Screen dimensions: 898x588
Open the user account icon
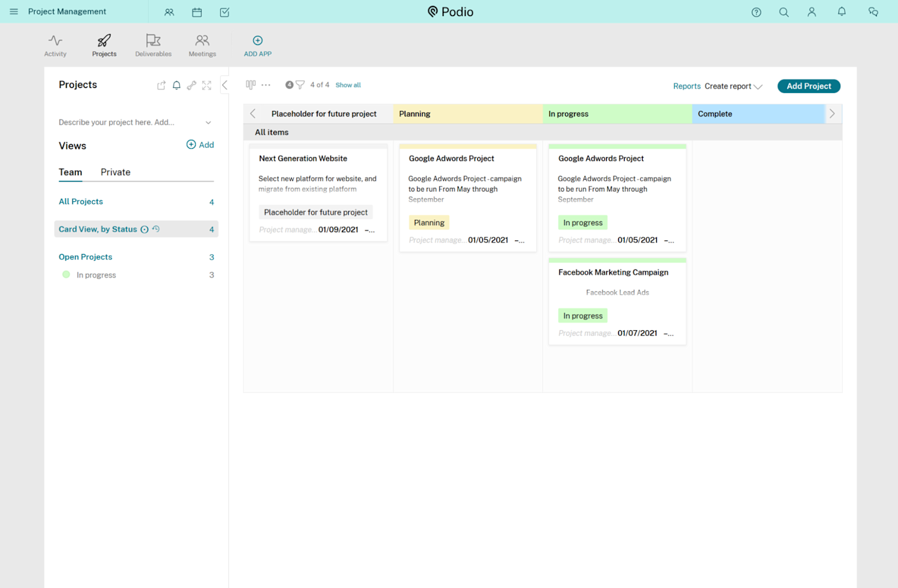[811, 12]
